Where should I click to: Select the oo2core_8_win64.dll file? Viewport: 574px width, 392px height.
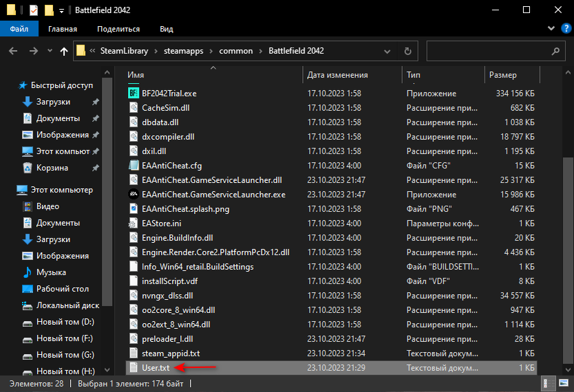(331, 310)
